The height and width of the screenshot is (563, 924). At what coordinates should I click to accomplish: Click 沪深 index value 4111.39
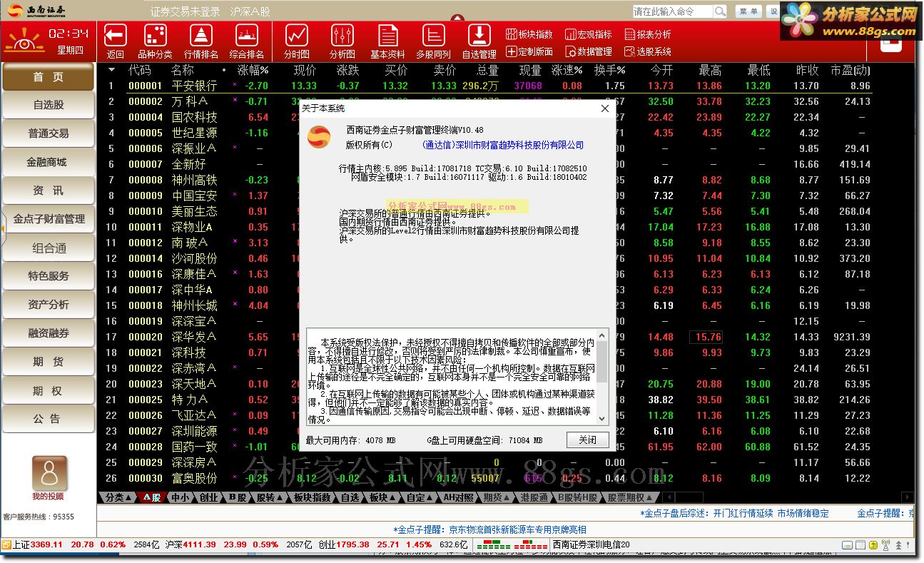click(200, 545)
